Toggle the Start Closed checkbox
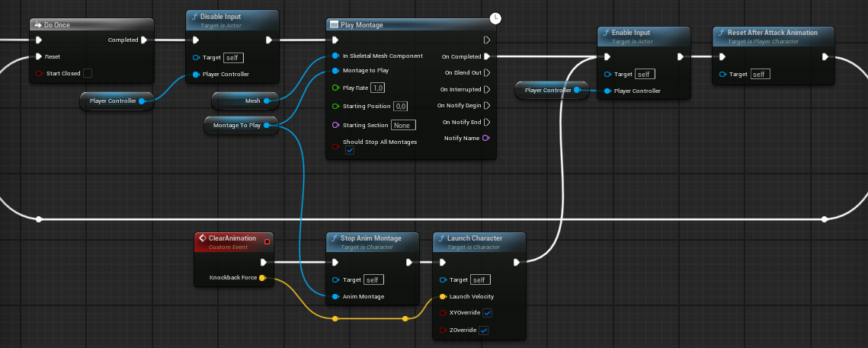868x348 pixels. tap(88, 73)
